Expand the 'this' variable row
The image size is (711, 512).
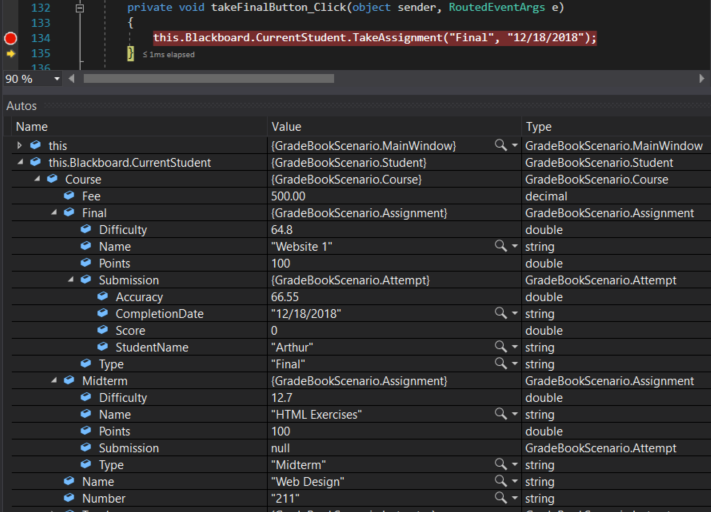pos(19,145)
